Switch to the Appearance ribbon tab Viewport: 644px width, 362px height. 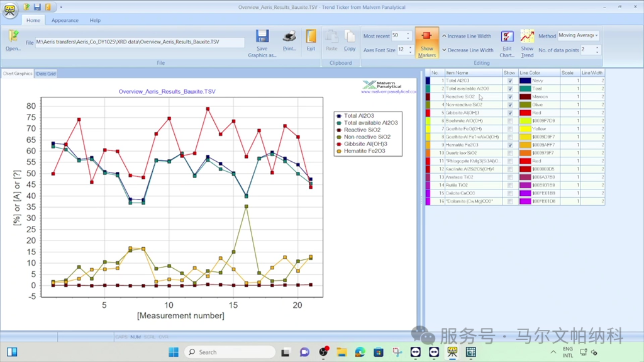[65, 20]
